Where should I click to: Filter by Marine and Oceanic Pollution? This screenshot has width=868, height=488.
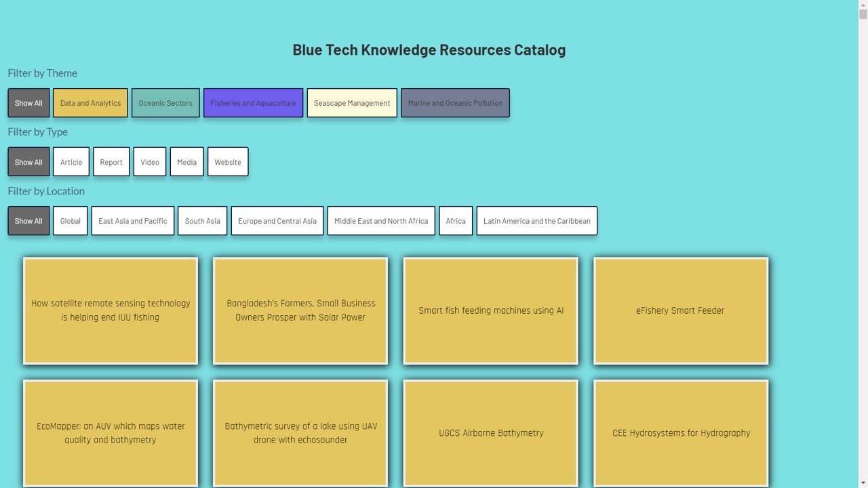pyautogui.click(x=455, y=103)
